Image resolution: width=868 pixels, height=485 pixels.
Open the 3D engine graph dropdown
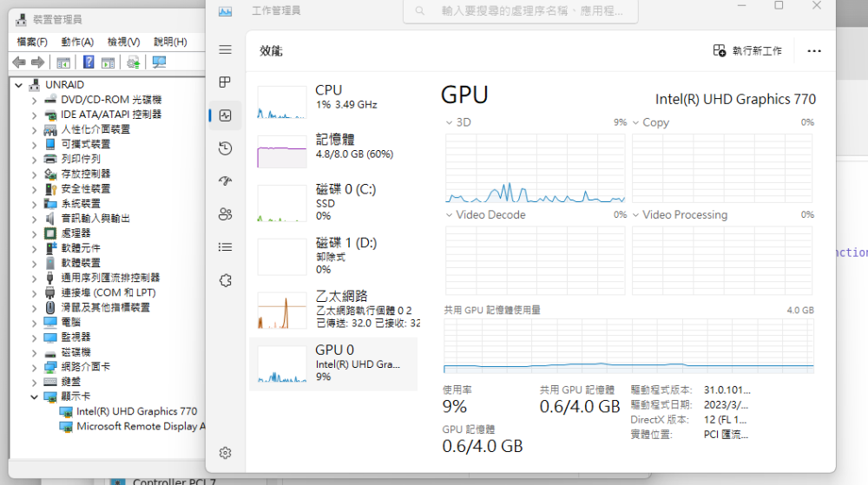(x=449, y=123)
